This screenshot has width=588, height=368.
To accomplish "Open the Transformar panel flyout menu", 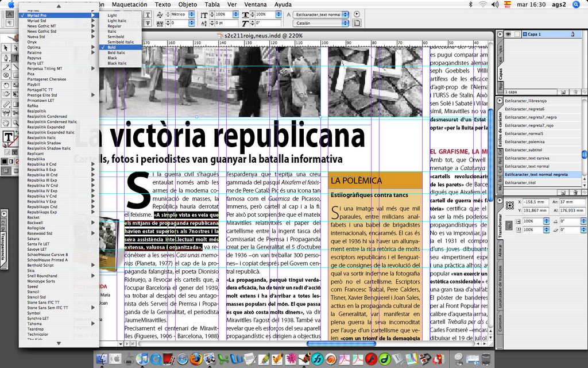I will tap(500, 200).
